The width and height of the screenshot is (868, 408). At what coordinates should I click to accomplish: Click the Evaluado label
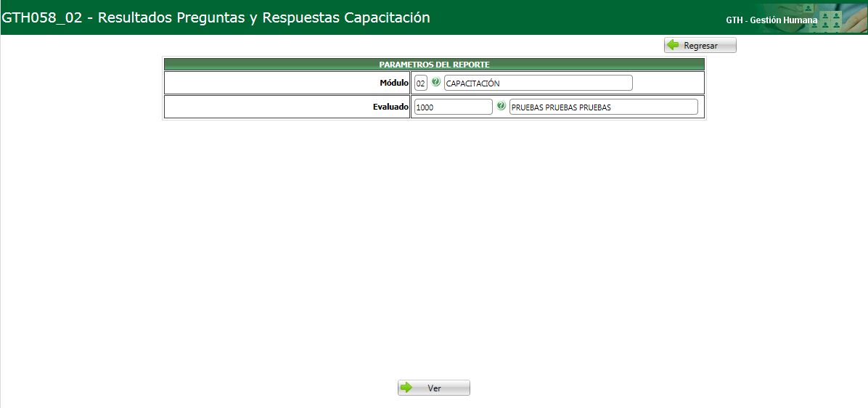tap(391, 107)
